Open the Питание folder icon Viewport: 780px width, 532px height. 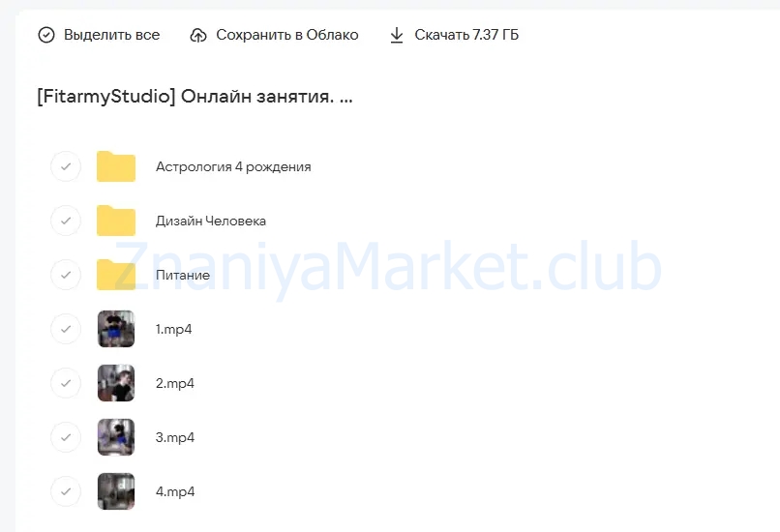116,275
